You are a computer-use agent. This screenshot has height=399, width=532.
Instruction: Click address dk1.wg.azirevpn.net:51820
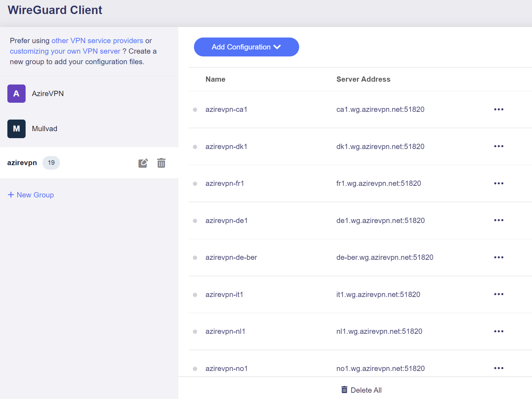point(380,147)
